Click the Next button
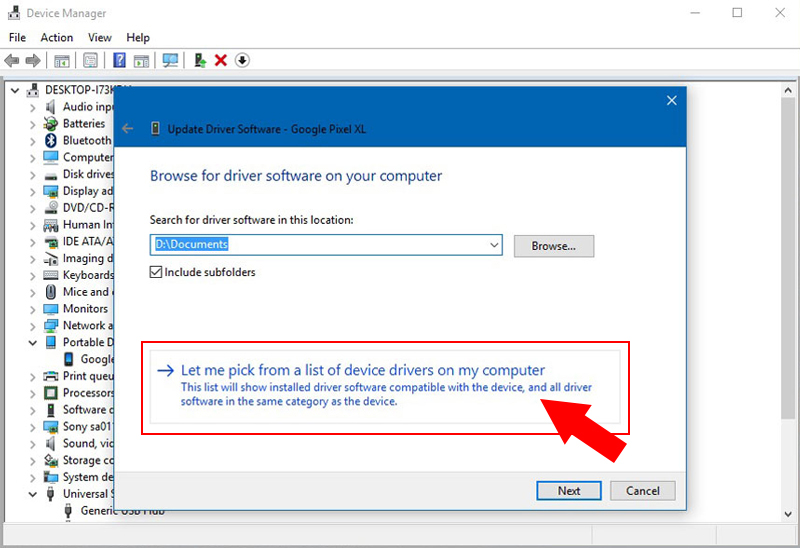This screenshot has width=800, height=548. (x=568, y=491)
